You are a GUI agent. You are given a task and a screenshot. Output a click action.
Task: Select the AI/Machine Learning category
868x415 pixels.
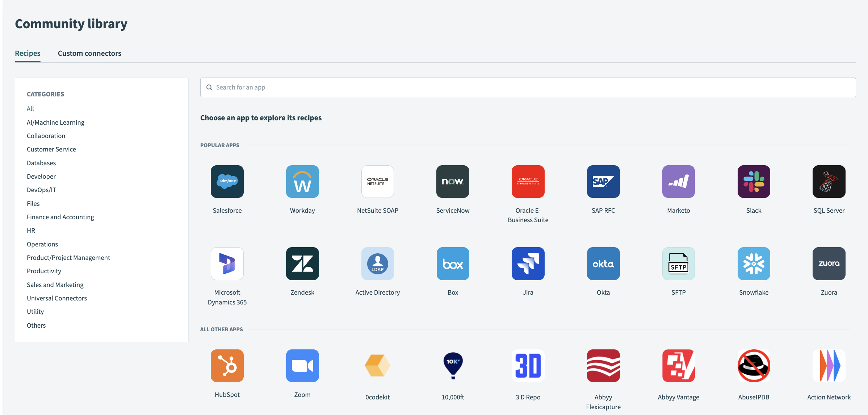55,122
